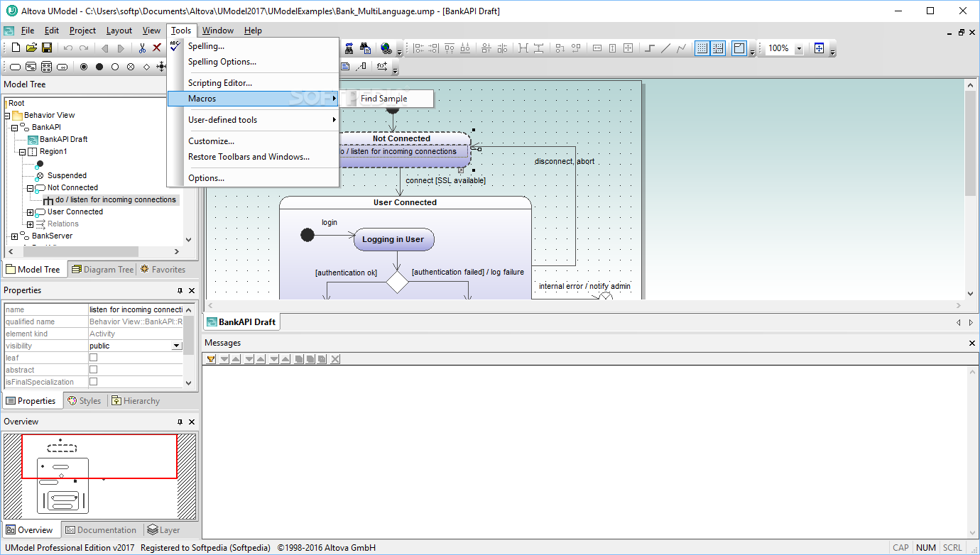
Task: Select the initial state filled circle tool
Action: coord(99,67)
